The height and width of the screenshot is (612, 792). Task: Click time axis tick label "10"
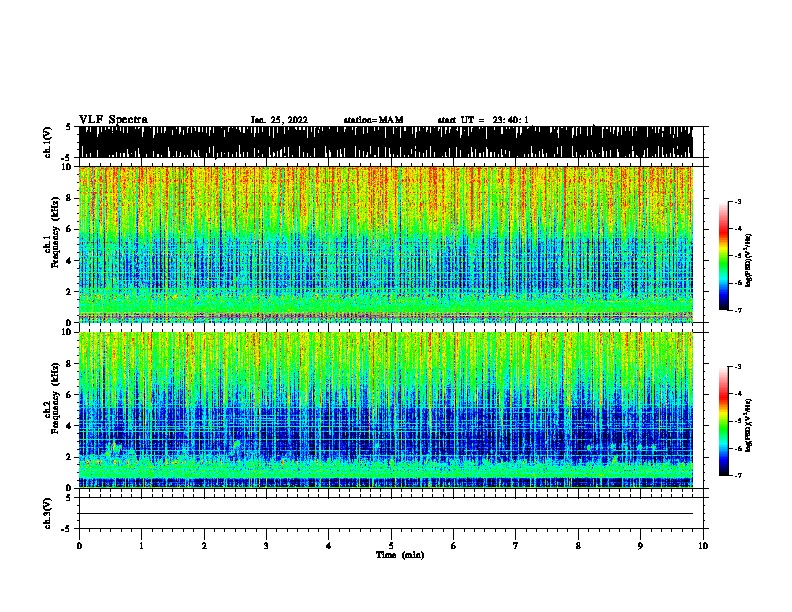[703, 546]
